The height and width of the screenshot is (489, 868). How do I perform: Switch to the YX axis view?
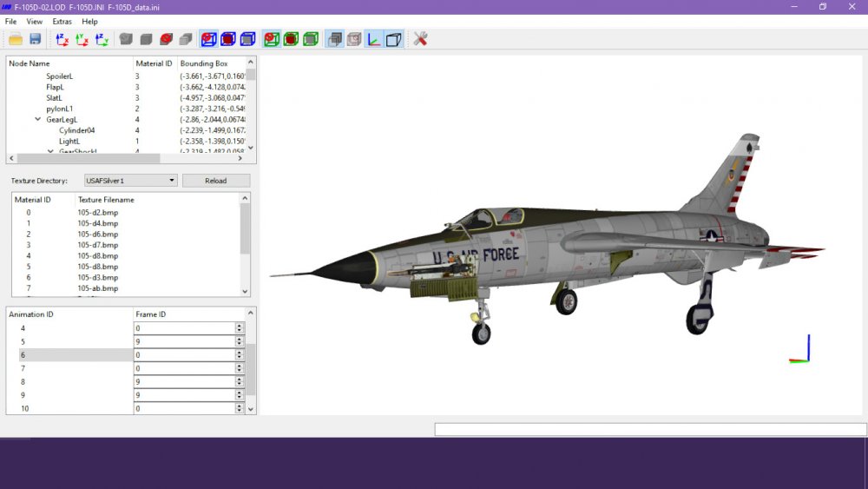[x=82, y=39]
